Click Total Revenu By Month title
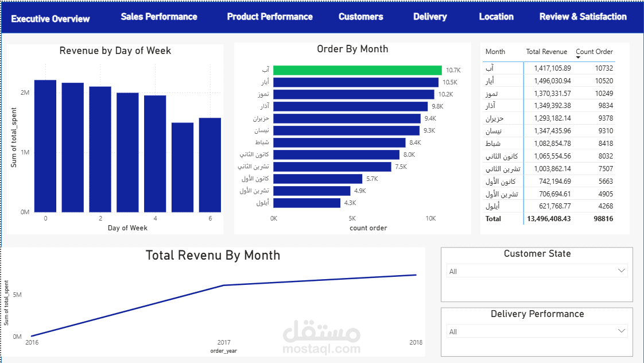The height and width of the screenshot is (363, 644). click(213, 255)
